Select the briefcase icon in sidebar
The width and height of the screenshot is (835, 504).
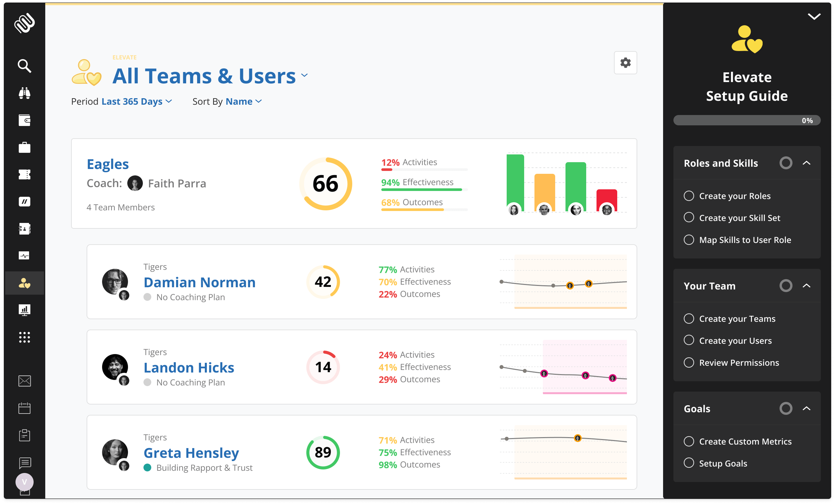click(x=25, y=147)
